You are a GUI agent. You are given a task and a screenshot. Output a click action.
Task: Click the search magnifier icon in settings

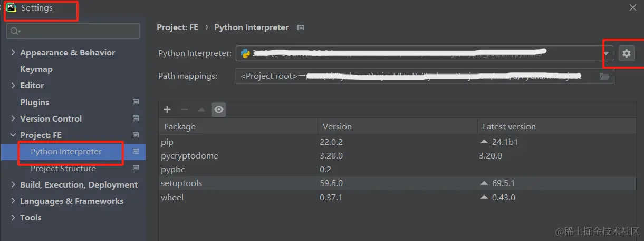click(x=15, y=31)
